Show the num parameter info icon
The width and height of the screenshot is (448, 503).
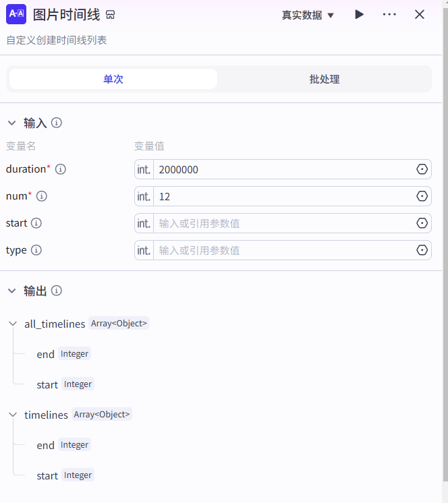[x=42, y=196]
